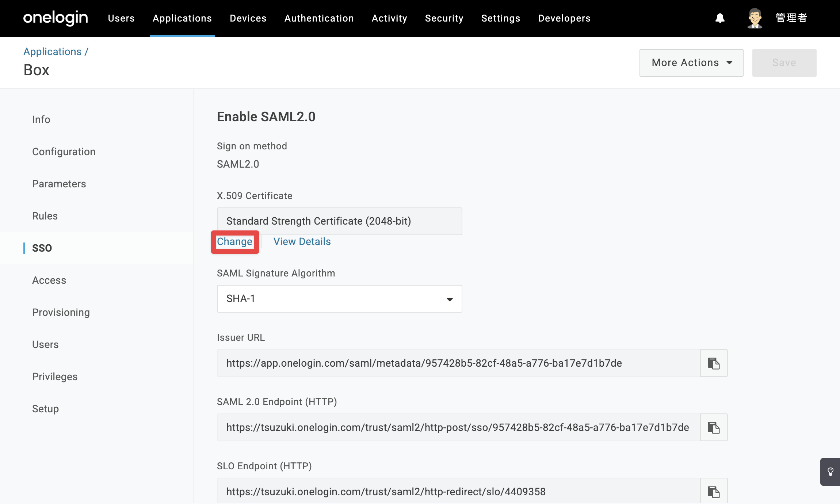Viewport: 840px width, 504px height.
Task: Switch to the Configuration tab
Action: [64, 152]
